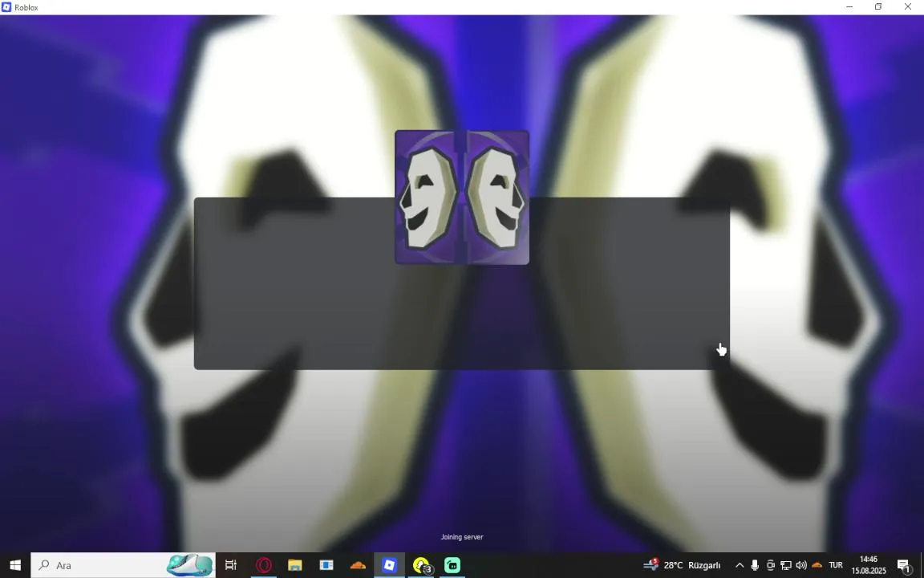Click the double mask game thumbnail
Screen dimensions: 924x578
click(462, 197)
